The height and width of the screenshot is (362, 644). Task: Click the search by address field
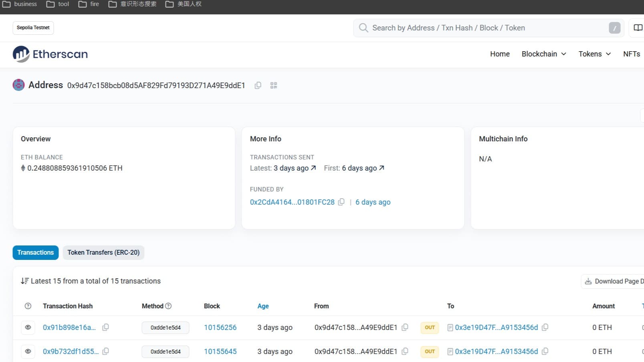481,28
